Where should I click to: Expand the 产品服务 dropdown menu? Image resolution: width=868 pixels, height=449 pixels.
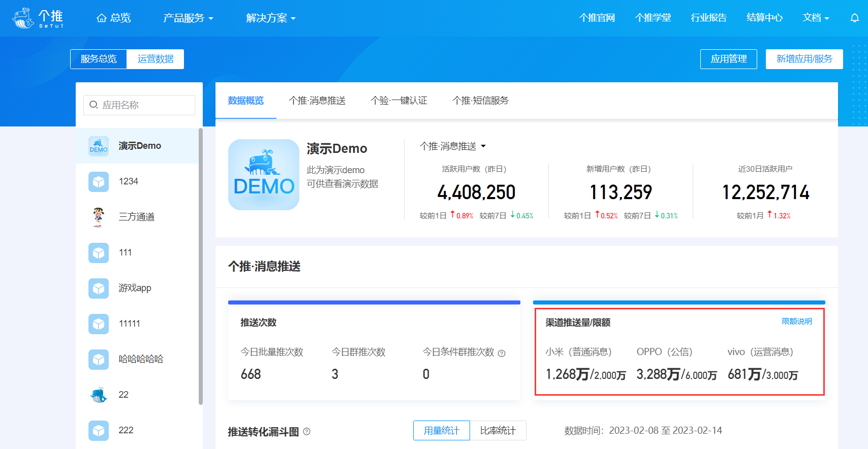click(x=189, y=18)
